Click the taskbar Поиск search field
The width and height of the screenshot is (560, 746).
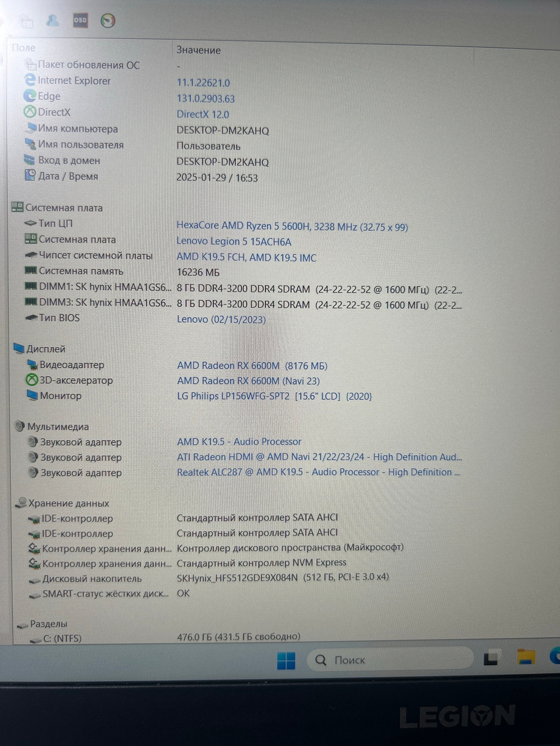[389, 660]
